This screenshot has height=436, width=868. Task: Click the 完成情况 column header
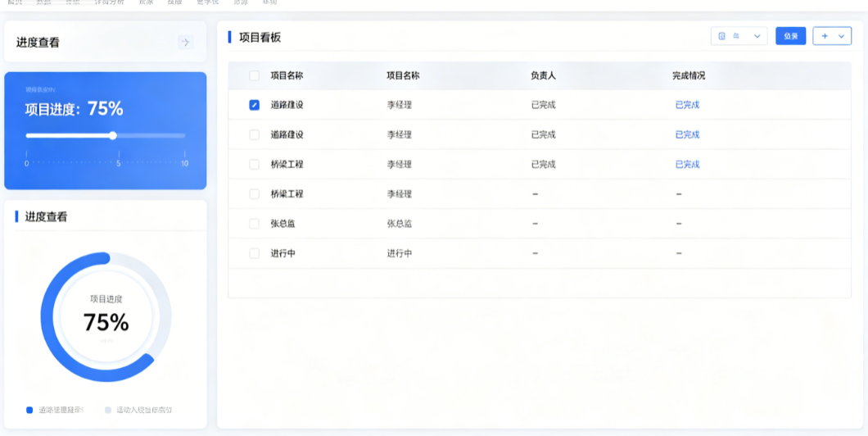point(689,76)
